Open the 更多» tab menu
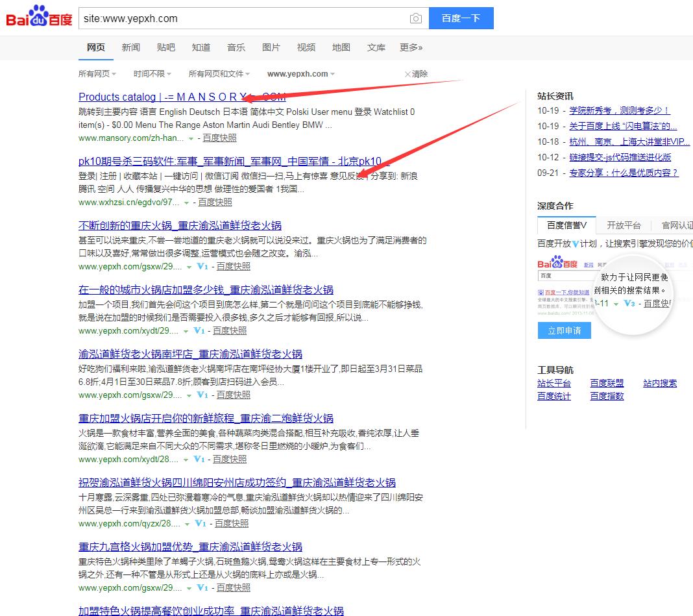 411,47
